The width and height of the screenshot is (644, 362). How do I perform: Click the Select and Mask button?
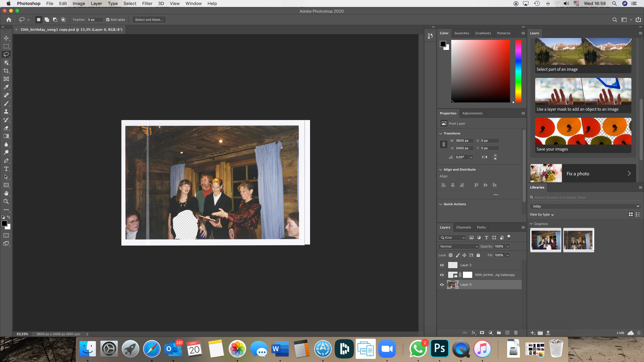point(149,19)
